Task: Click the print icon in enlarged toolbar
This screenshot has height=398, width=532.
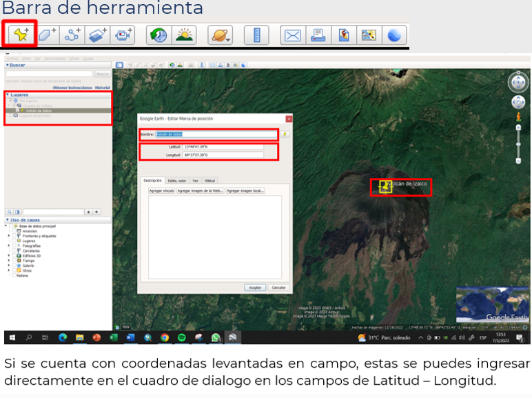Action: pos(317,35)
